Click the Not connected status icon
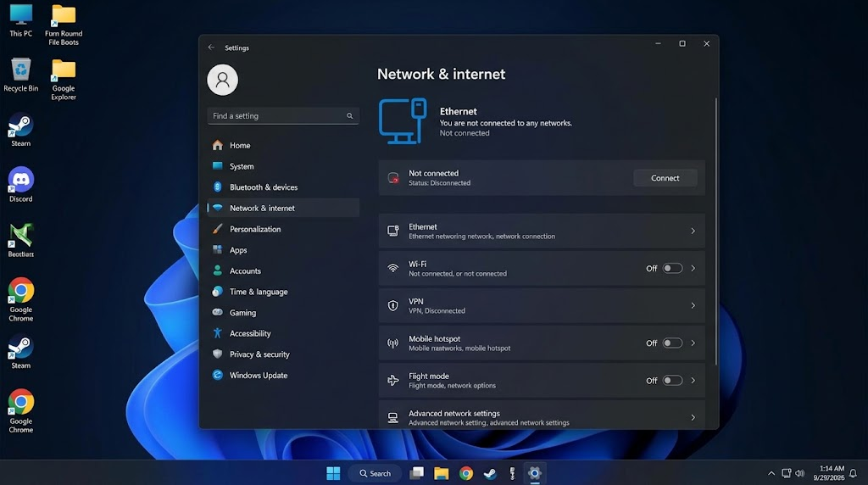Screen dimensions: 868x485 click(393, 178)
